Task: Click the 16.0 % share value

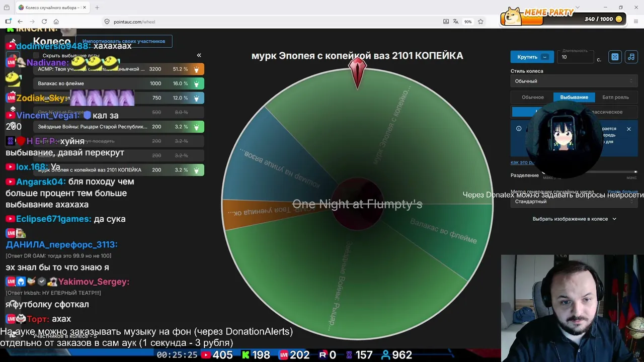Action: [x=180, y=83]
